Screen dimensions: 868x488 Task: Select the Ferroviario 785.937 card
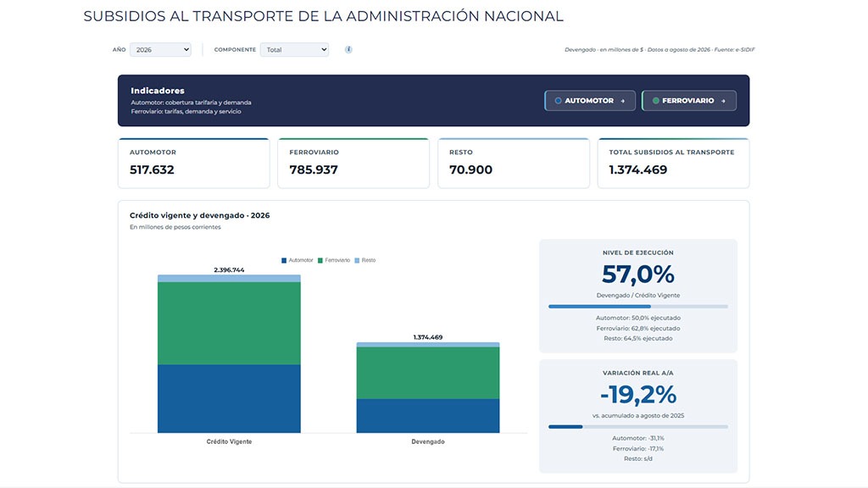pos(353,164)
